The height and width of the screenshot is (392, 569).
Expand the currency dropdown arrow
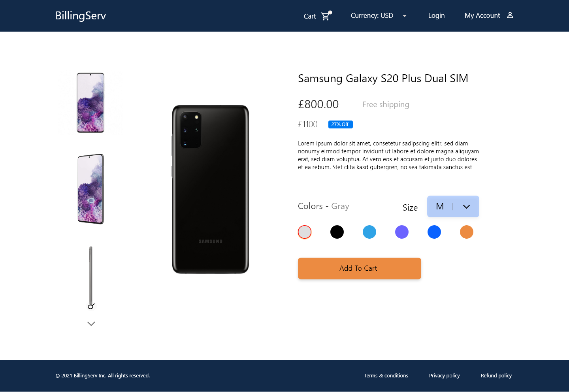coord(405,16)
